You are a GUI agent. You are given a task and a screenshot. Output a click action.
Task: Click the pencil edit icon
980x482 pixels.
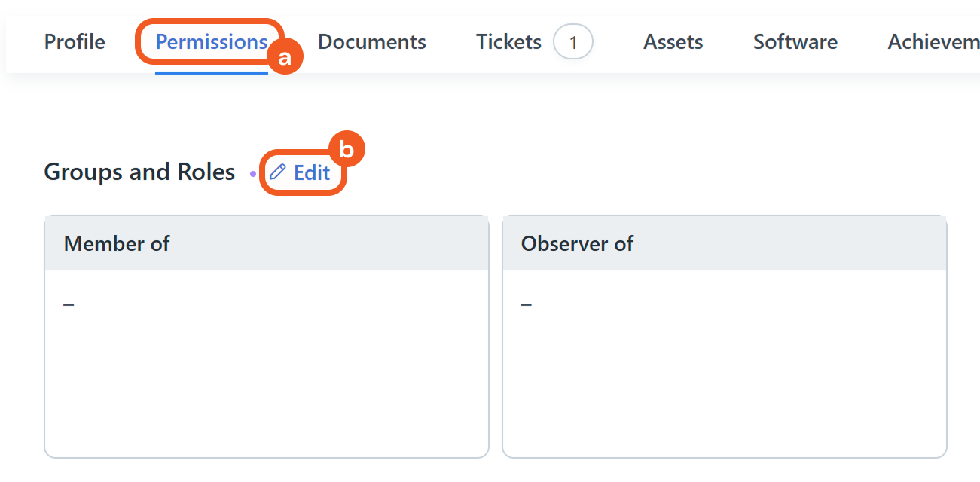[x=278, y=172]
